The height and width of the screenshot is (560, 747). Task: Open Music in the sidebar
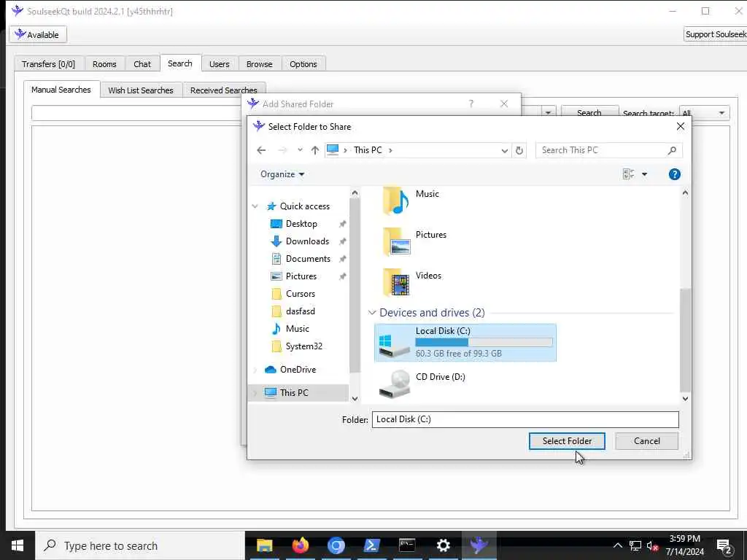[x=298, y=329]
